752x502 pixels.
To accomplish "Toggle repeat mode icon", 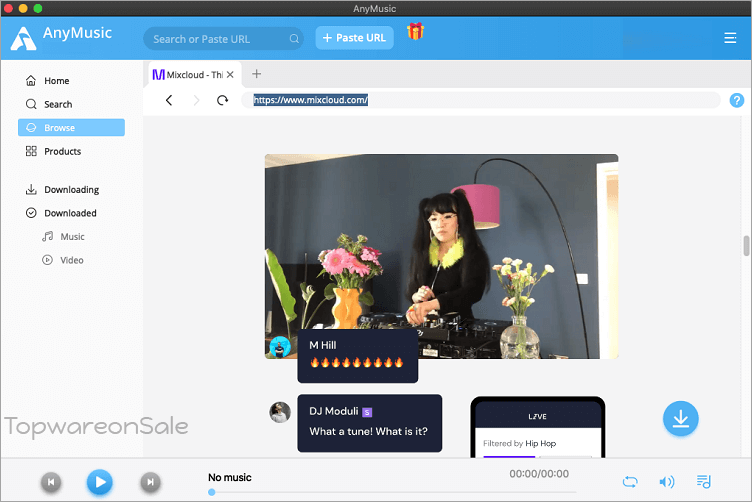I will click(630, 482).
